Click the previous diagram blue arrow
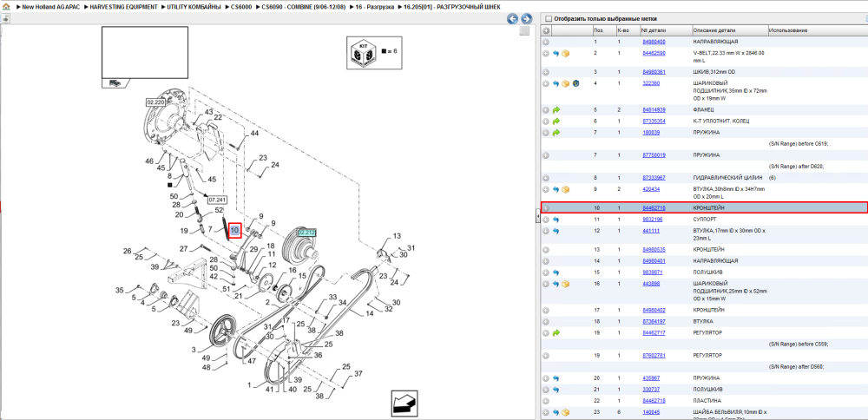The image size is (868, 420). tap(513, 19)
